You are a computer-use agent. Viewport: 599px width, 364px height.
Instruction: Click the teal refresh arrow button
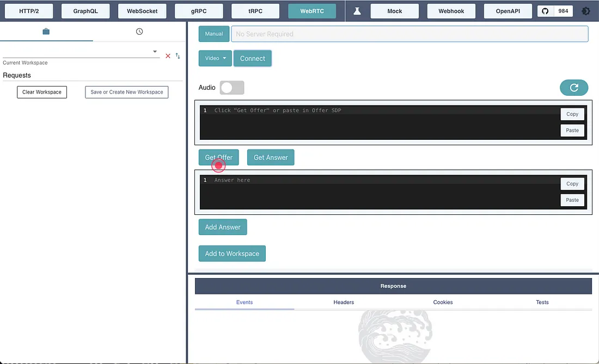[x=574, y=88]
